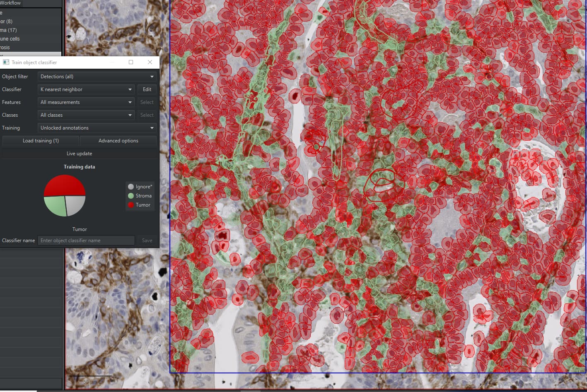Open the Unlocked annotations training dropdown

(x=97, y=128)
